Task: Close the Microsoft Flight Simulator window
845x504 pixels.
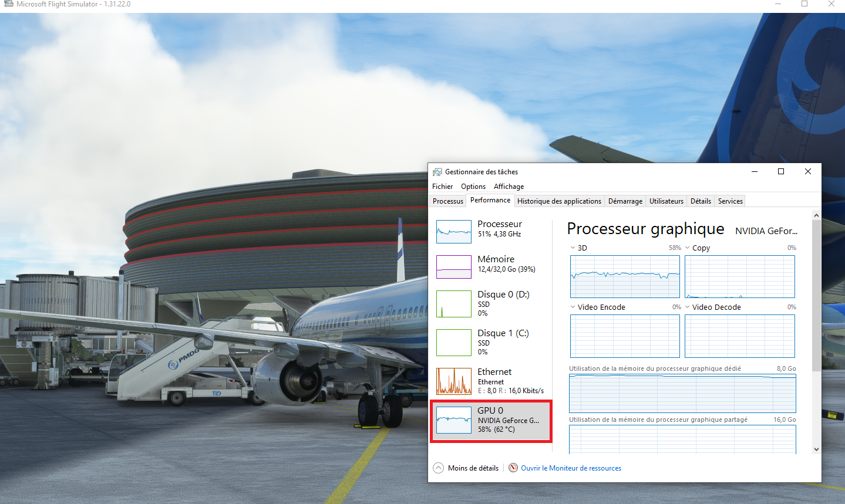Action: click(831, 4)
